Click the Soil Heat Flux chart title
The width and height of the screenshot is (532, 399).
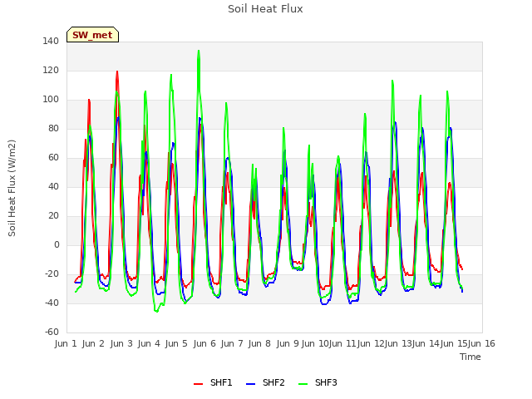point(265,9)
